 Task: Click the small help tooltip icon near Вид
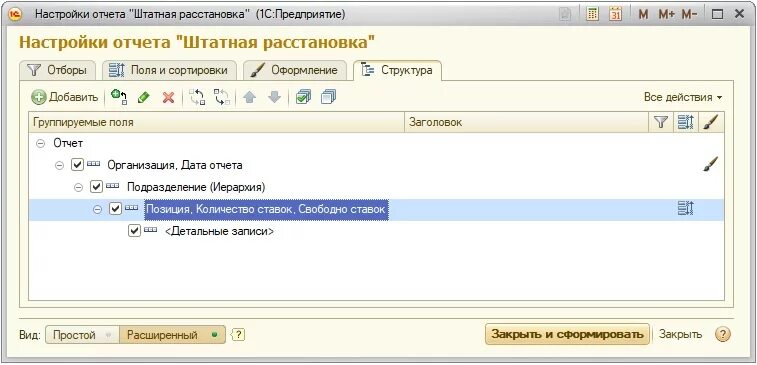[x=238, y=335]
